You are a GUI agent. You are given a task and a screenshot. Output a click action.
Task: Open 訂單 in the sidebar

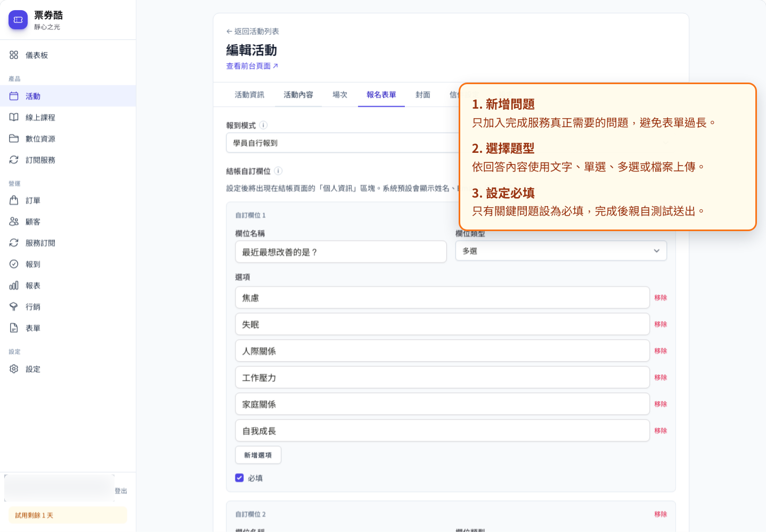(68, 200)
